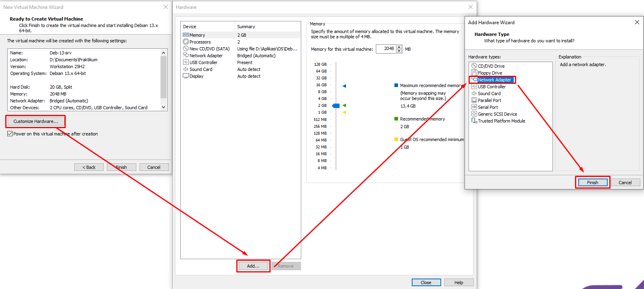Choose the Serial Port icon
Viewport: 644px width, 289px height.
[474, 107]
